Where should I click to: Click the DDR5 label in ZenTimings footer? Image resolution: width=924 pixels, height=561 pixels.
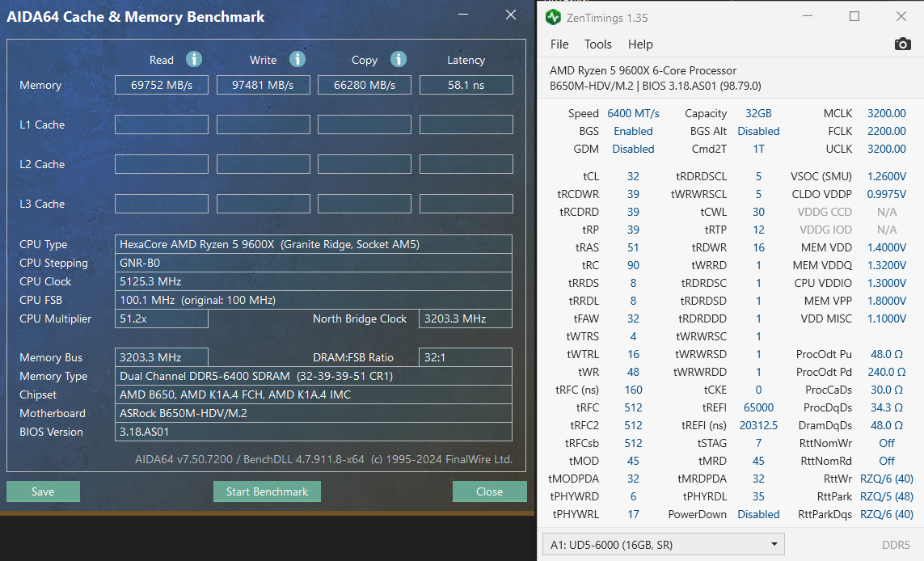tap(896, 545)
